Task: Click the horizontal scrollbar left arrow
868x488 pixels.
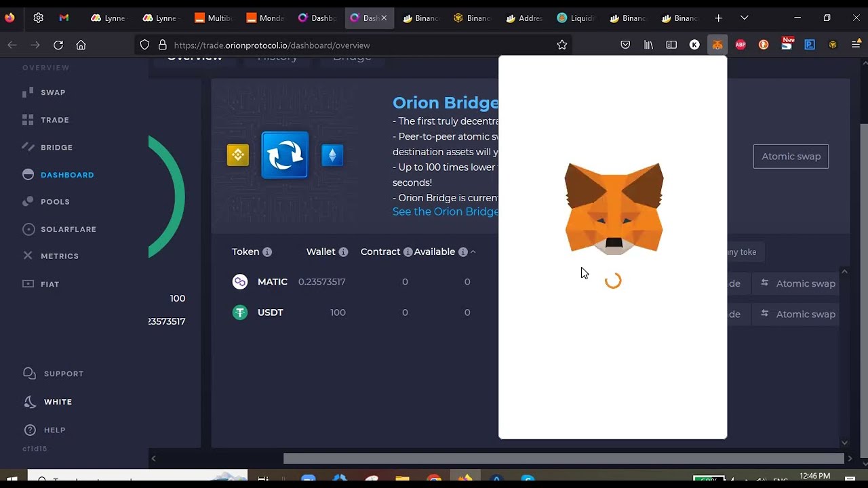Action: pos(153,459)
